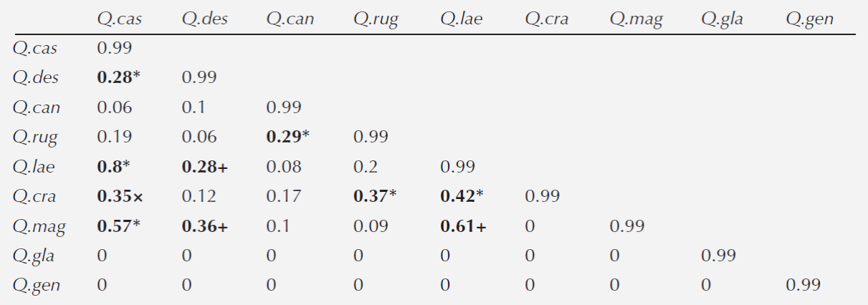Click the 0.19 value in Q.rug row
The width and height of the screenshot is (868, 305).
pos(114,137)
